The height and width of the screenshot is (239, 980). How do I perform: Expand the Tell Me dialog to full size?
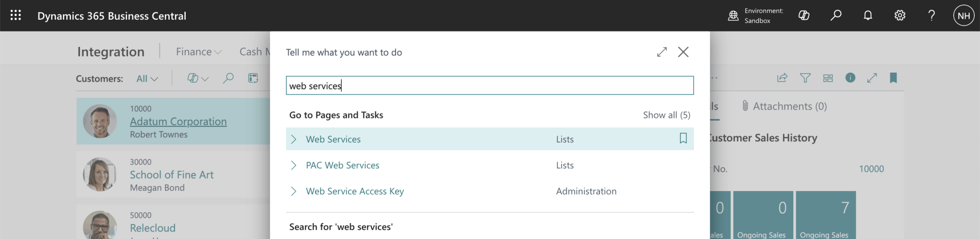tap(662, 52)
